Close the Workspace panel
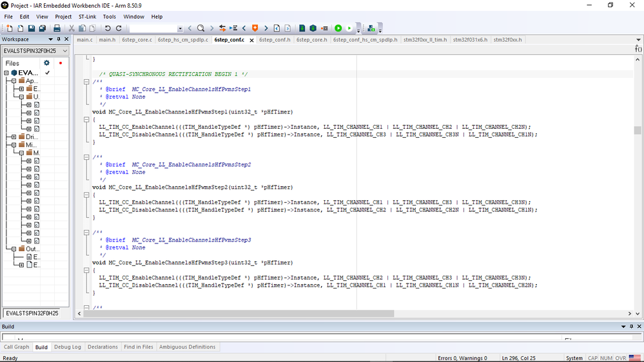 66,39
